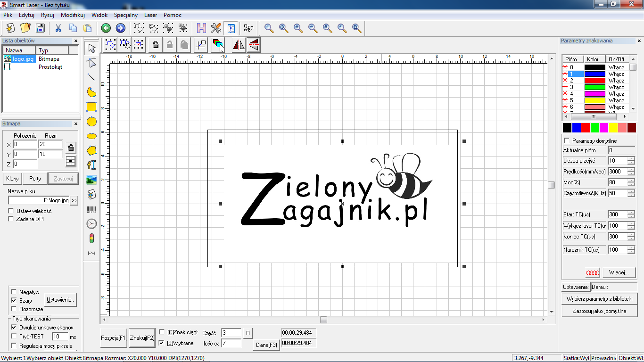
Task: Click Wybierz parametry z biblioteki
Action: [600, 299]
